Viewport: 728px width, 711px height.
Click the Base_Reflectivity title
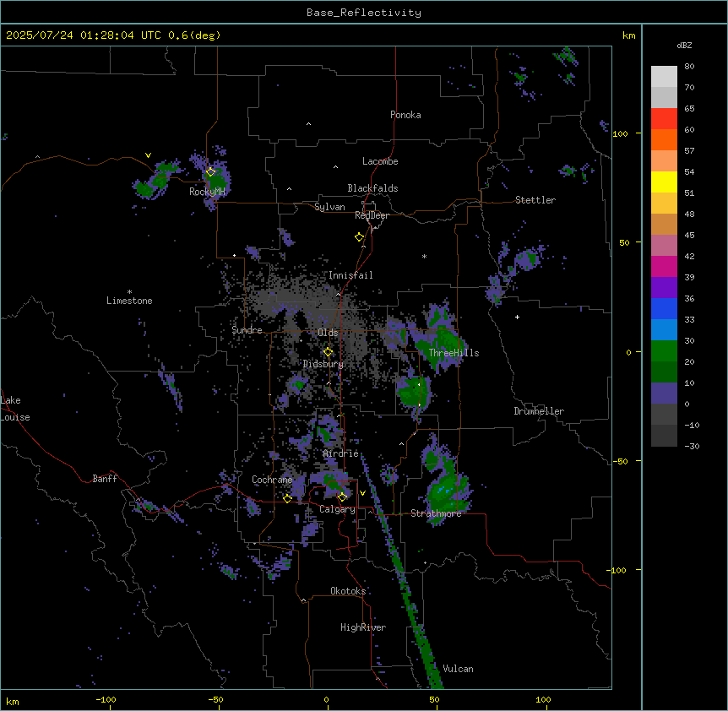(364, 13)
